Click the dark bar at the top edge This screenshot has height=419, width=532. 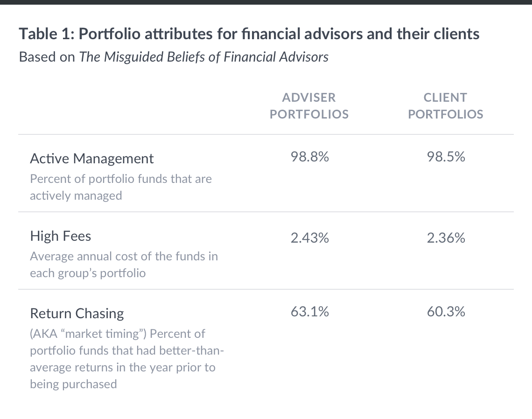click(x=266, y=2)
